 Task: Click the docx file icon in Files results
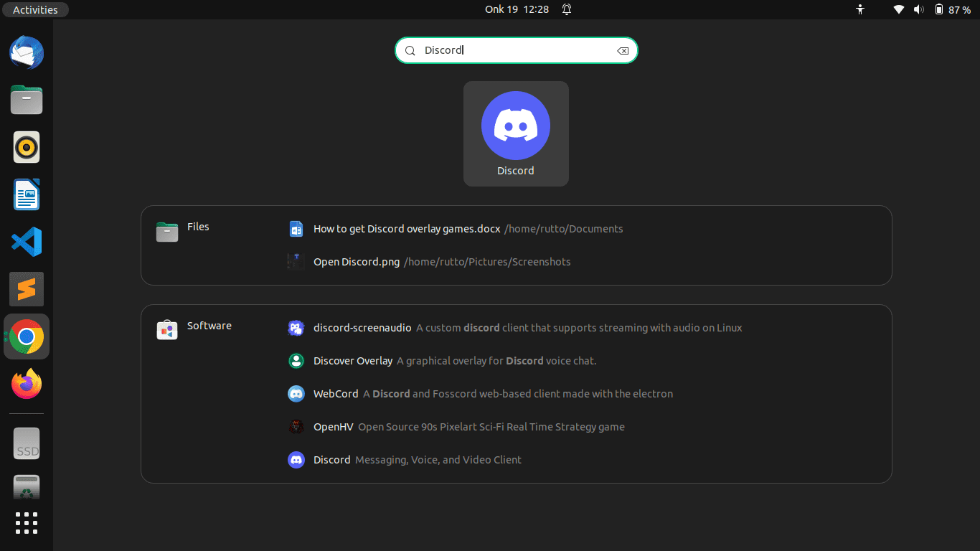296,229
